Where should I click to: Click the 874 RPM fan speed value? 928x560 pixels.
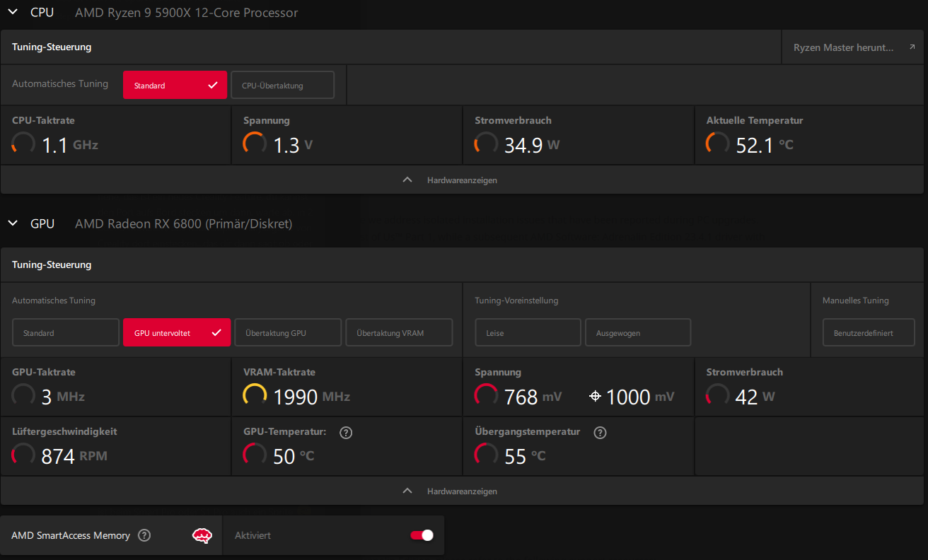(74, 457)
